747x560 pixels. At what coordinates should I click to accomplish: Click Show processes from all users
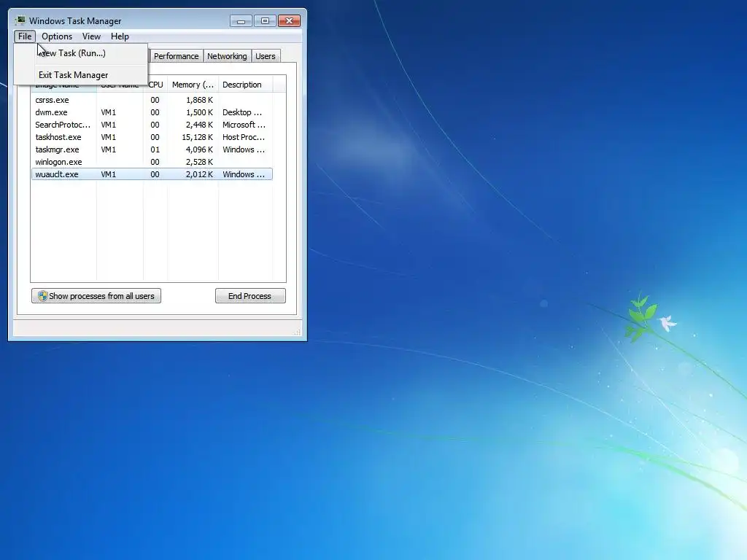(96, 296)
